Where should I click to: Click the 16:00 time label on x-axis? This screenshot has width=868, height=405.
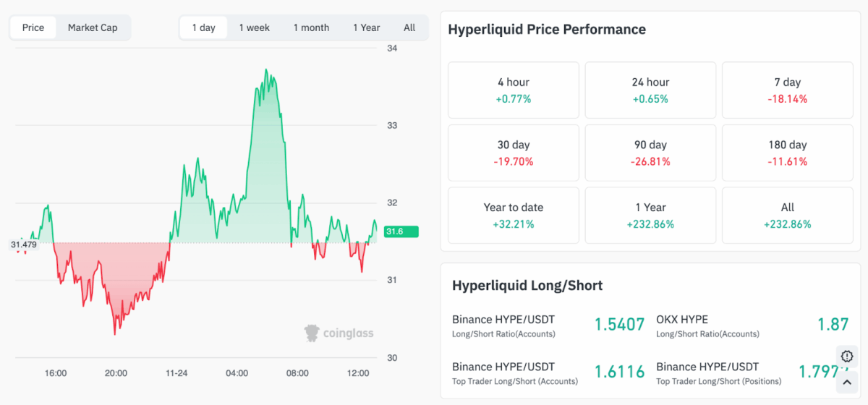point(56,373)
